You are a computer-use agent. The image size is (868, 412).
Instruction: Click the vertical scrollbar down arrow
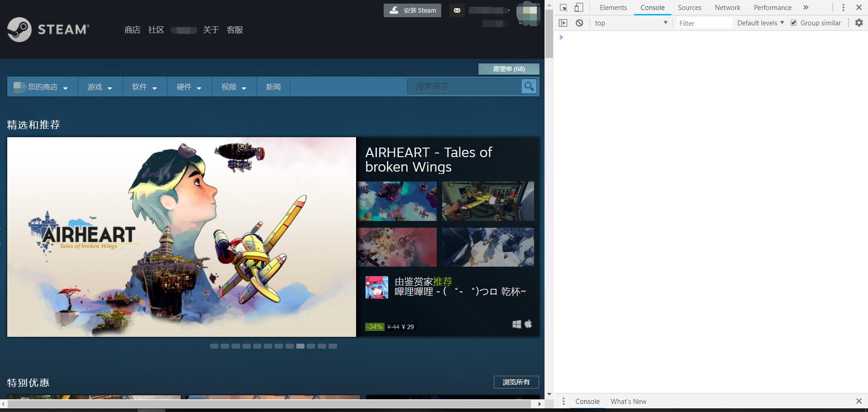(549, 394)
